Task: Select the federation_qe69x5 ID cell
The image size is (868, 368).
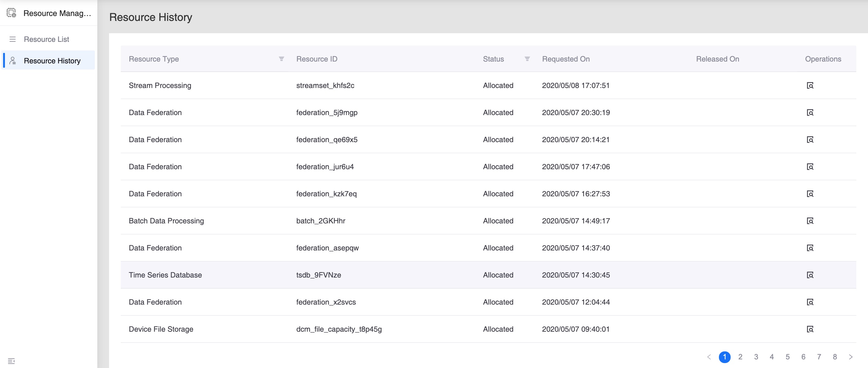Action: pyautogui.click(x=327, y=140)
